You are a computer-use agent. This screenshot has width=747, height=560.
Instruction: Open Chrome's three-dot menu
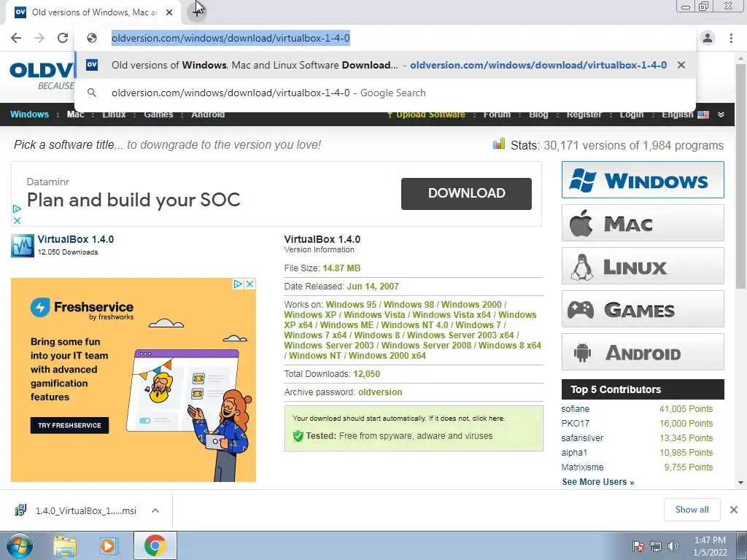731,38
